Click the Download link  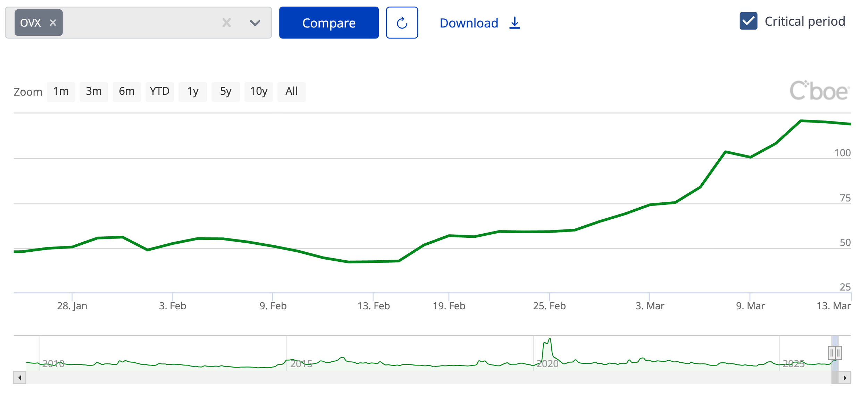468,23
